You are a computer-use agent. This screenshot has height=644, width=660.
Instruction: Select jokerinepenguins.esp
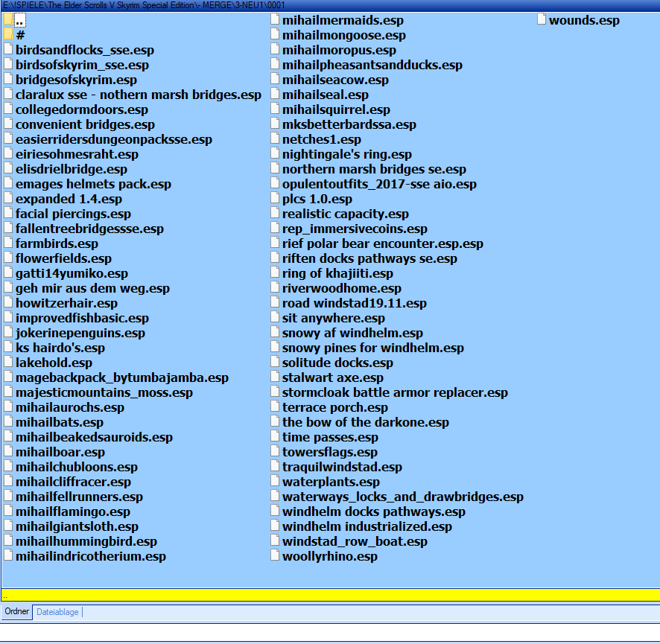click(x=80, y=333)
